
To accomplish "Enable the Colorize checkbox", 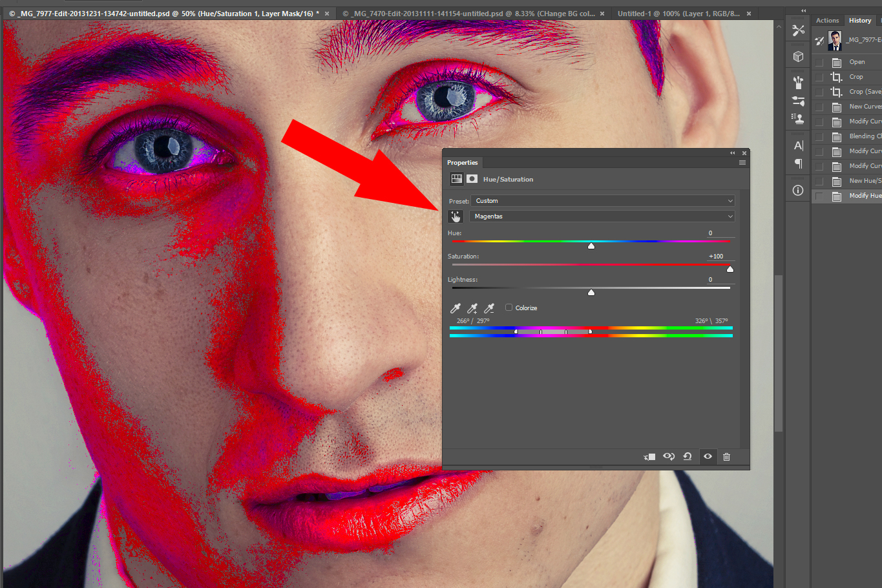I will [x=509, y=308].
